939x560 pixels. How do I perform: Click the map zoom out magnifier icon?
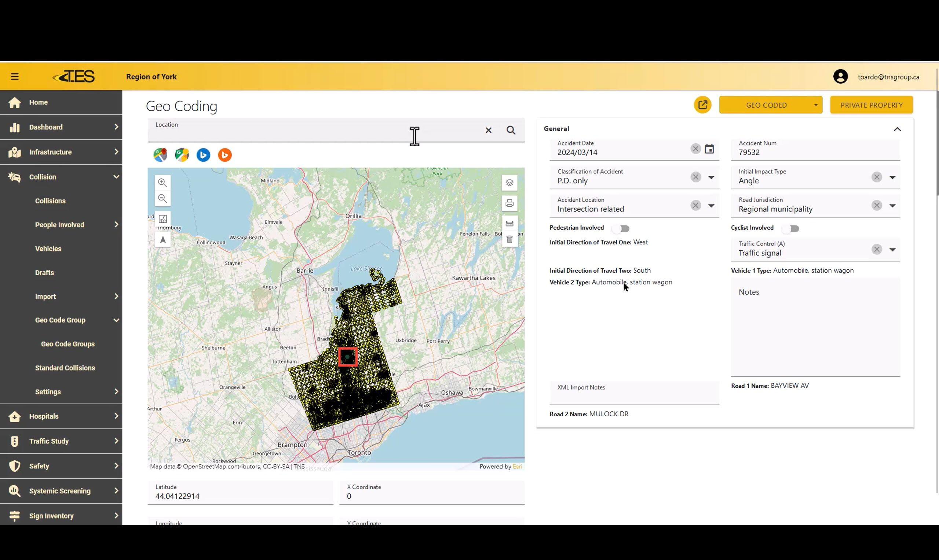click(163, 199)
